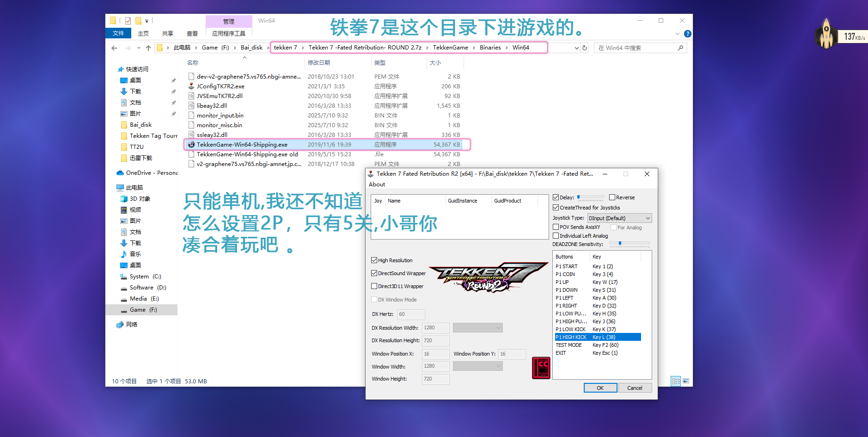This screenshot has width=868, height=437.
Task: Enable Individual Left Analog checkbox
Action: [556, 236]
